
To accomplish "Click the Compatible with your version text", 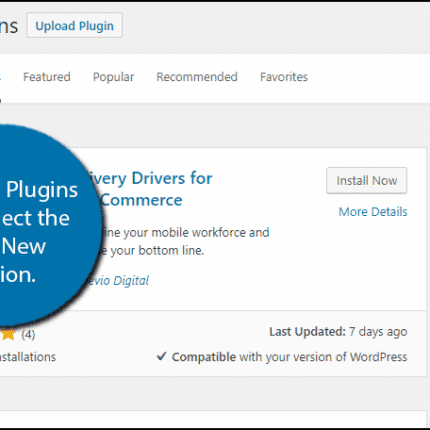I will pyautogui.click(x=289, y=357).
